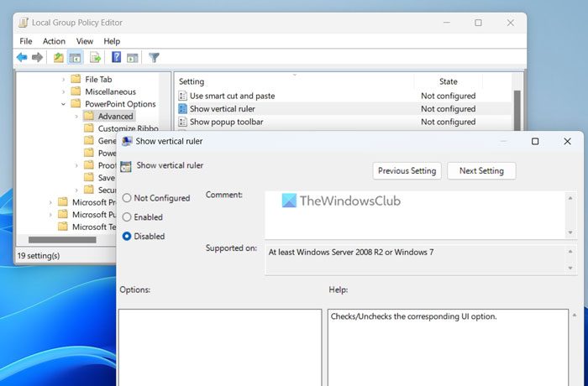Click the Back arrow in the toolbar
Image resolution: width=588 pixels, height=386 pixels.
pyautogui.click(x=22, y=58)
